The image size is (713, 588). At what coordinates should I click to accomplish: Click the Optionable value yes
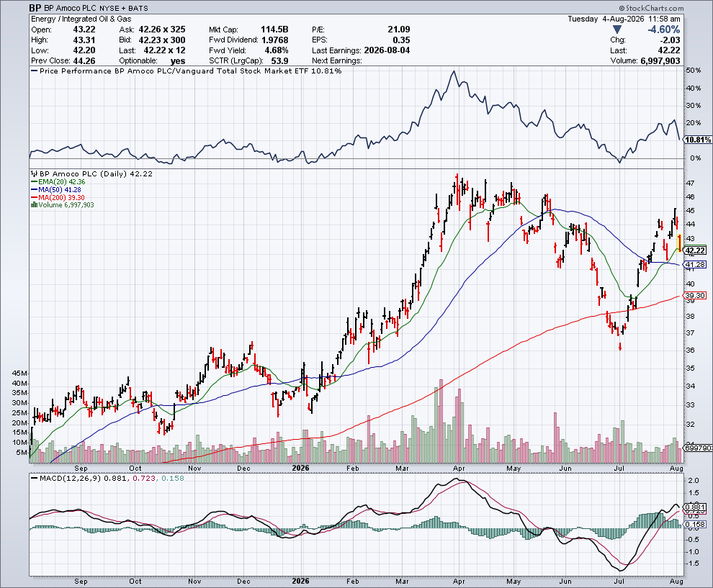tap(177, 61)
